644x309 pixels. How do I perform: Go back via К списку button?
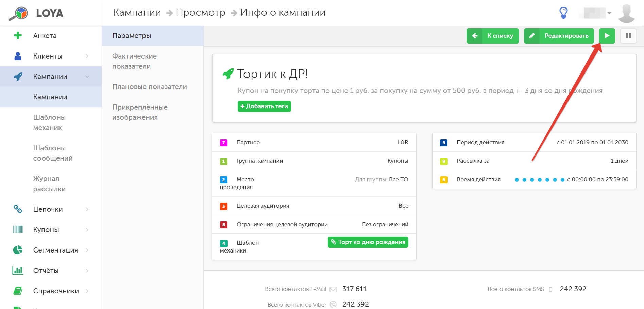coord(493,36)
